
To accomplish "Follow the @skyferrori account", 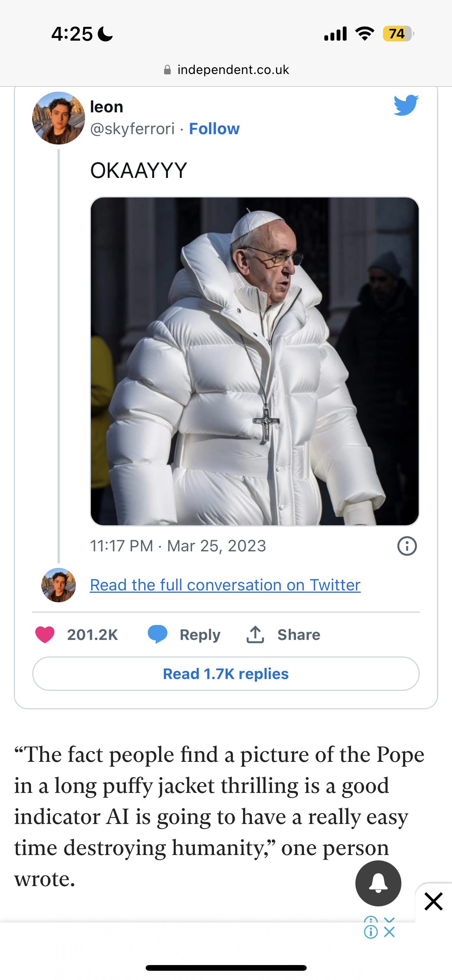I will (214, 129).
